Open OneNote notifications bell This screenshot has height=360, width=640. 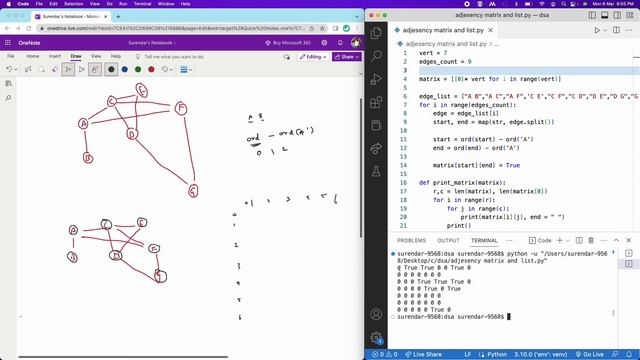tap(340, 42)
